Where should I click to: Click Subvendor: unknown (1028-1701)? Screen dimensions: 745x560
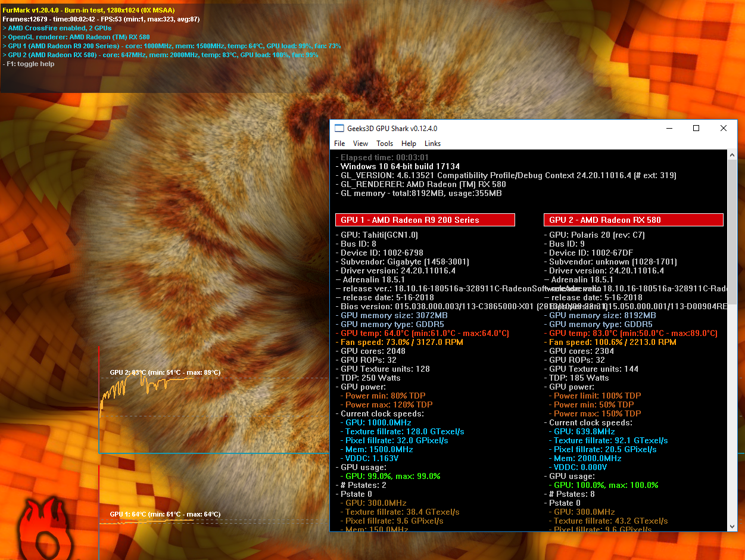tap(610, 262)
